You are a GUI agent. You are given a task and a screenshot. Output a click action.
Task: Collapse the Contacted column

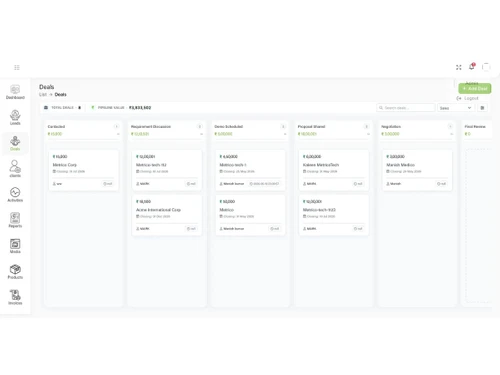pyautogui.click(x=118, y=134)
